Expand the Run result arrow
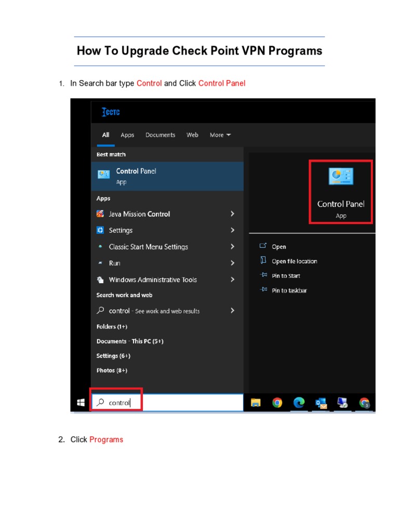Viewport: 399px width, 532px height. coord(232,263)
